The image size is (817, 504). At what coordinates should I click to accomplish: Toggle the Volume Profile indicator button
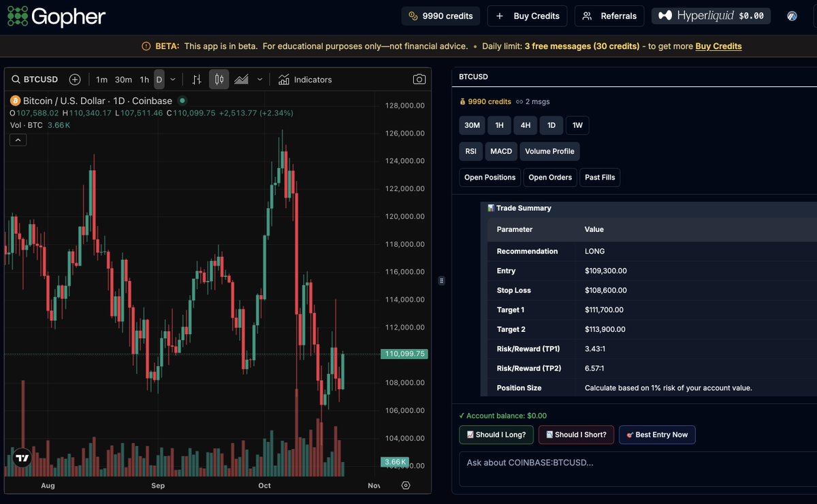pos(549,151)
